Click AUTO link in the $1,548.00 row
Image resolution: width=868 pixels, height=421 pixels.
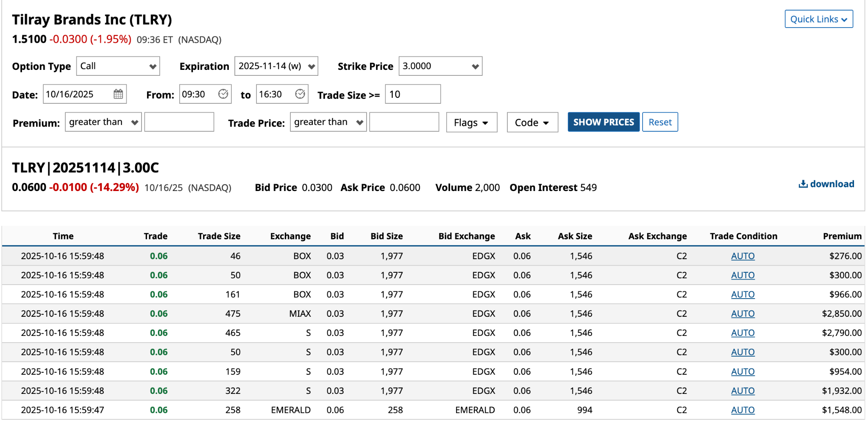click(x=743, y=410)
